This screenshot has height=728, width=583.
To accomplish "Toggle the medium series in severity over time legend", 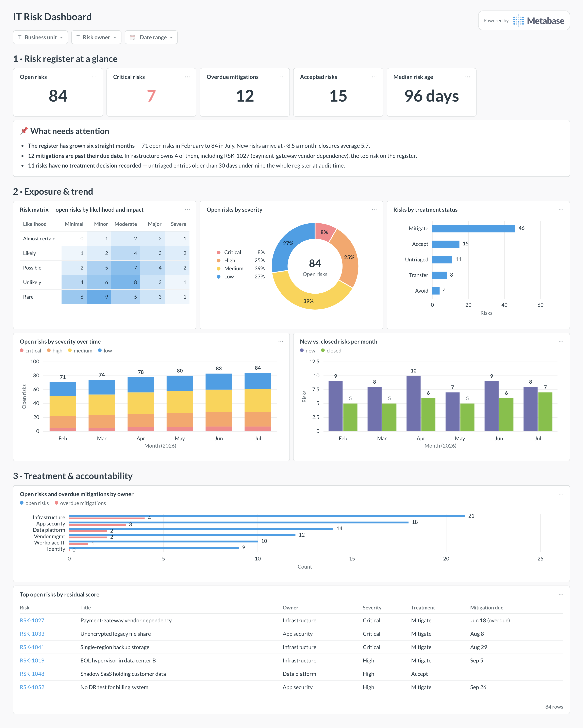I will 80,351.
